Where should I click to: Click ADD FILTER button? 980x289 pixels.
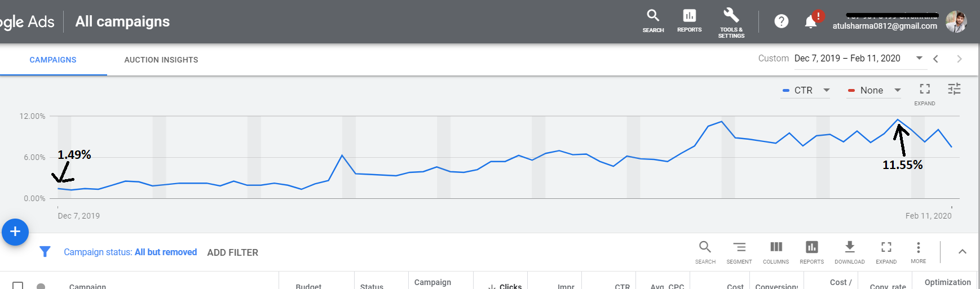pyautogui.click(x=232, y=252)
